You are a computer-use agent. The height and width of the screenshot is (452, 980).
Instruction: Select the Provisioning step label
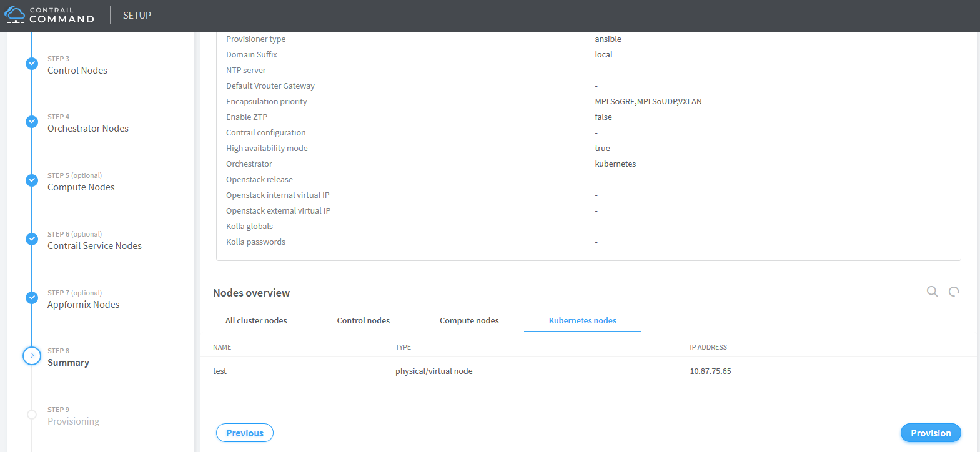pos(73,421)
